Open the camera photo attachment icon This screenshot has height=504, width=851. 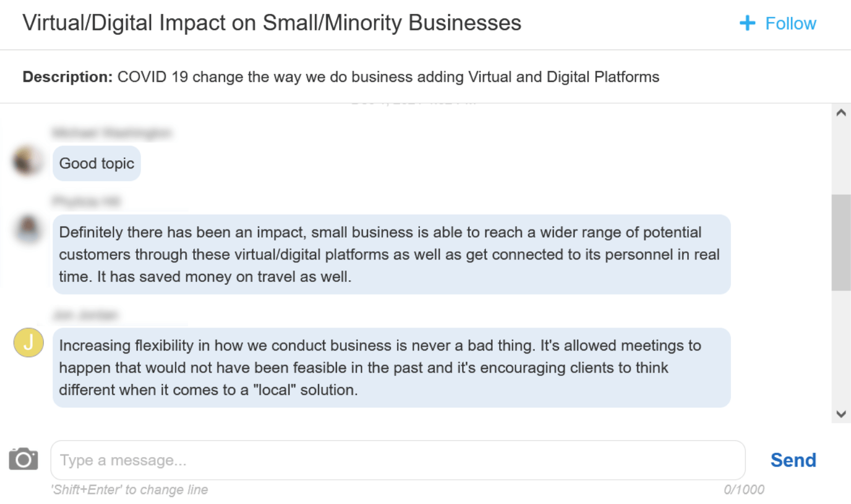pos(24,459)
